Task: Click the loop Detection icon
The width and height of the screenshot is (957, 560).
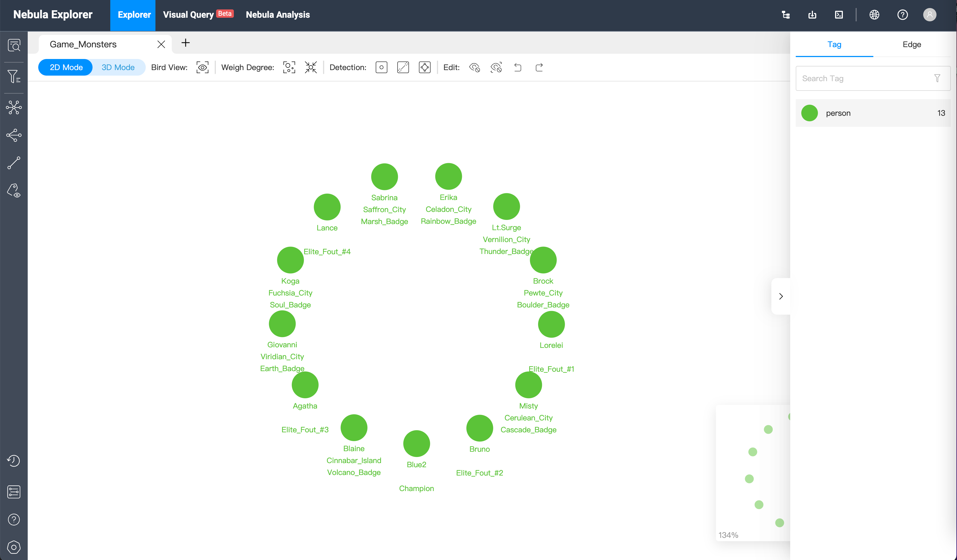Action: coord(424,68)
